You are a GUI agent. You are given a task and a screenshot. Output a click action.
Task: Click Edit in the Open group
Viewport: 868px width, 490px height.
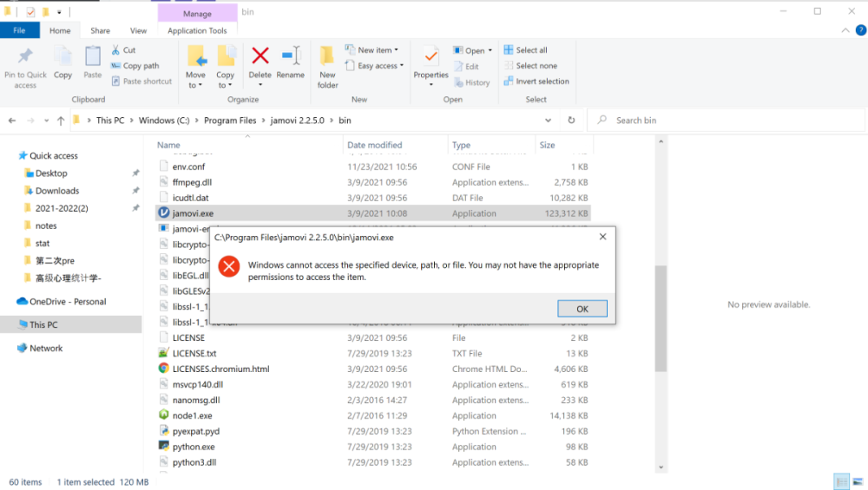(x=466, y=67)
